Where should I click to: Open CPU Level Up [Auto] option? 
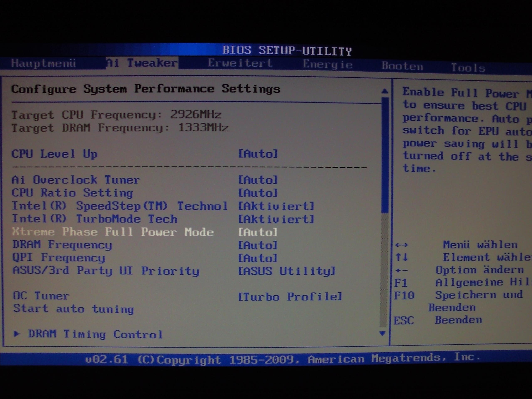pyautogui.click(x=258, y=154)
